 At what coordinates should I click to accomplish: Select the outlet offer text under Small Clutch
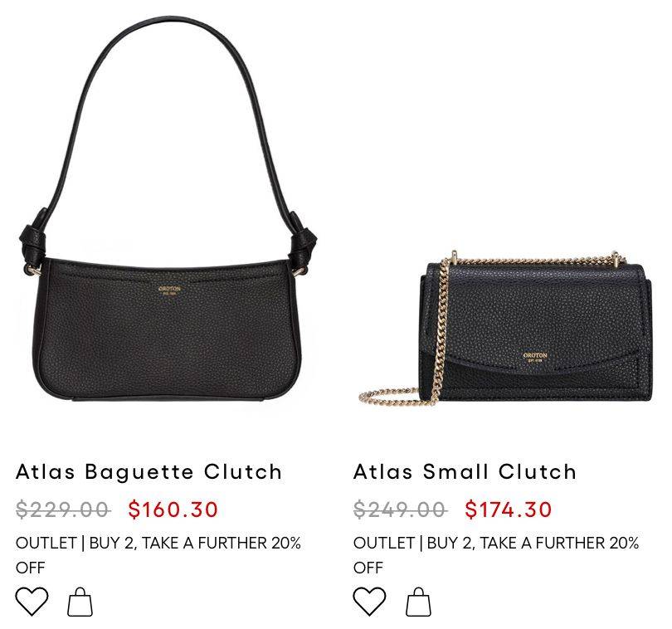(x=496, y=555)
